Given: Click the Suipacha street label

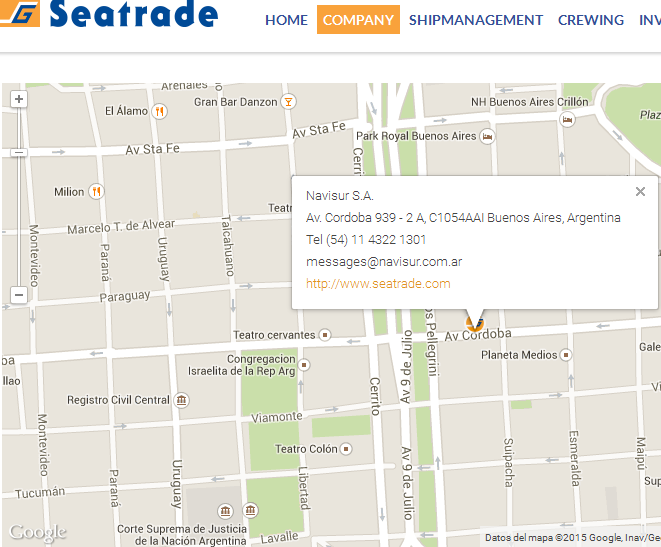Looking at the screenshot, I should click(508, 462).
